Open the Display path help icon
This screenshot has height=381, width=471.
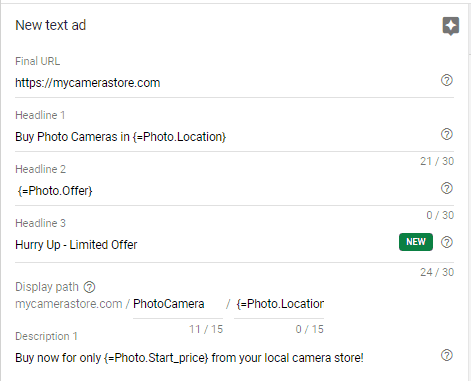click(89, 287)
